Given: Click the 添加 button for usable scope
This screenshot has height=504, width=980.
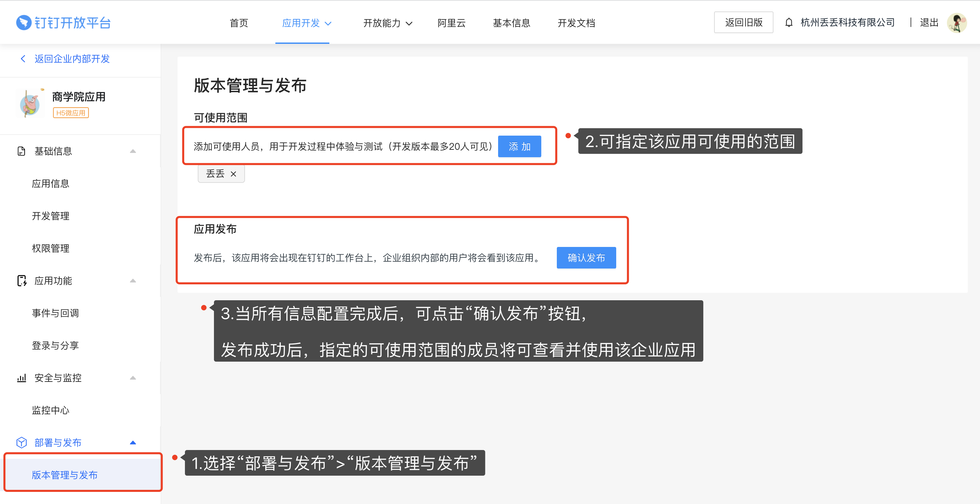Looking at the screenshot, I should tap(519, 146).
